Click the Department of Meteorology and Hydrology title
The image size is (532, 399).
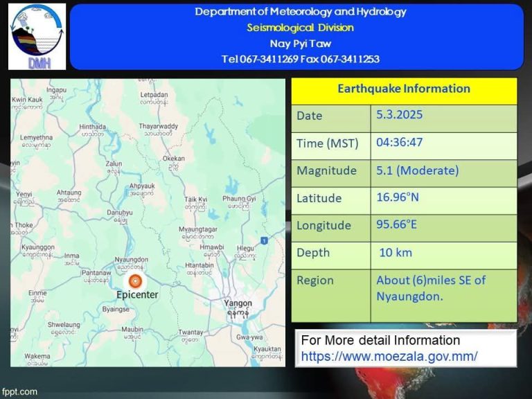click(300, 12)
